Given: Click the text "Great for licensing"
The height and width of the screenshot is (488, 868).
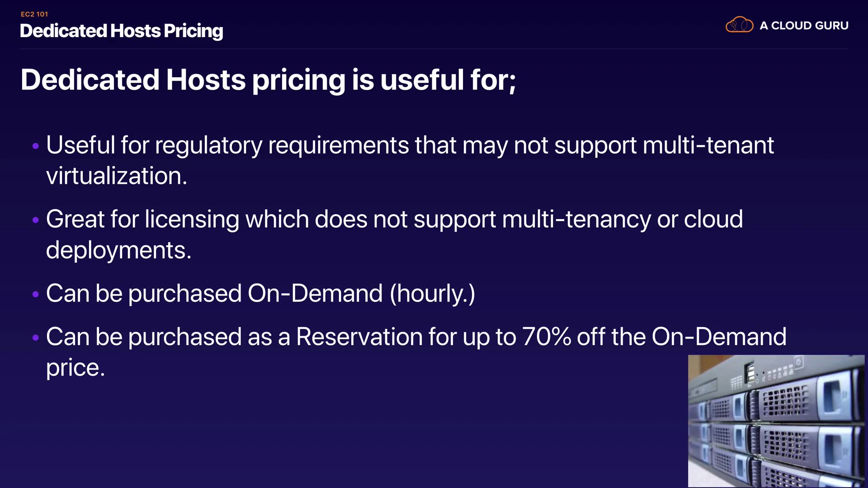Looking at the screenshot, I should coord(142,219).
